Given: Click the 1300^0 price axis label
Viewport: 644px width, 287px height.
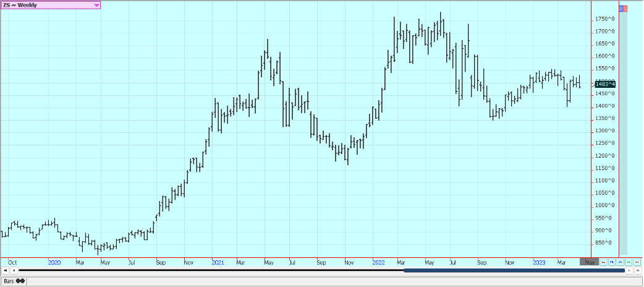Looking at the screenshot, I should click(605, 131).
